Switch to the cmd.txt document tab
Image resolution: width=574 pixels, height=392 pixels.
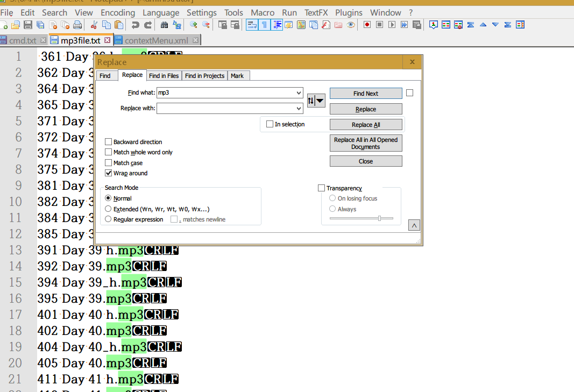[23, 40]
